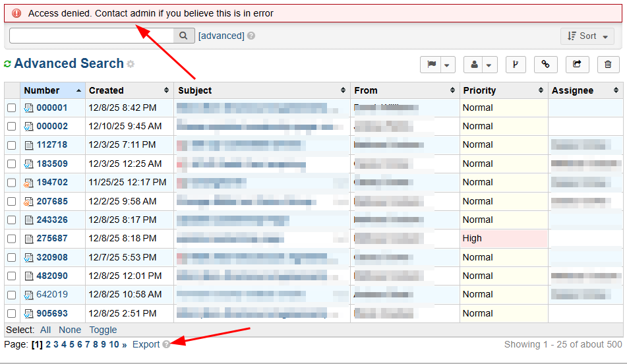Sort by the Priority column header

[479, 90]
